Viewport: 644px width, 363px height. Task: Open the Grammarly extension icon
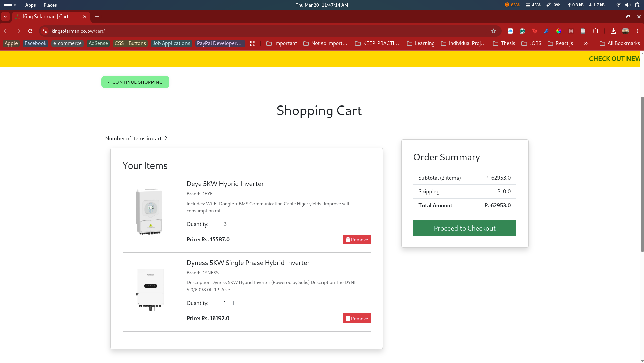522,31
